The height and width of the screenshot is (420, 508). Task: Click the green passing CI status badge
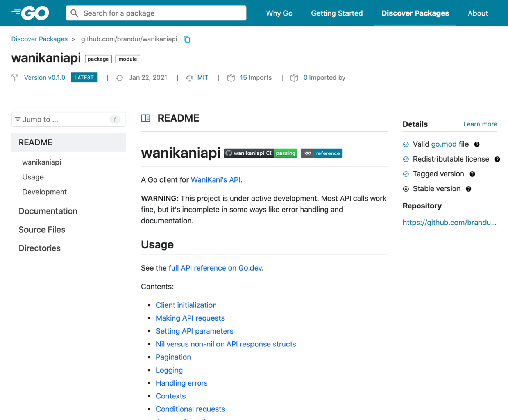pos(286,153)
